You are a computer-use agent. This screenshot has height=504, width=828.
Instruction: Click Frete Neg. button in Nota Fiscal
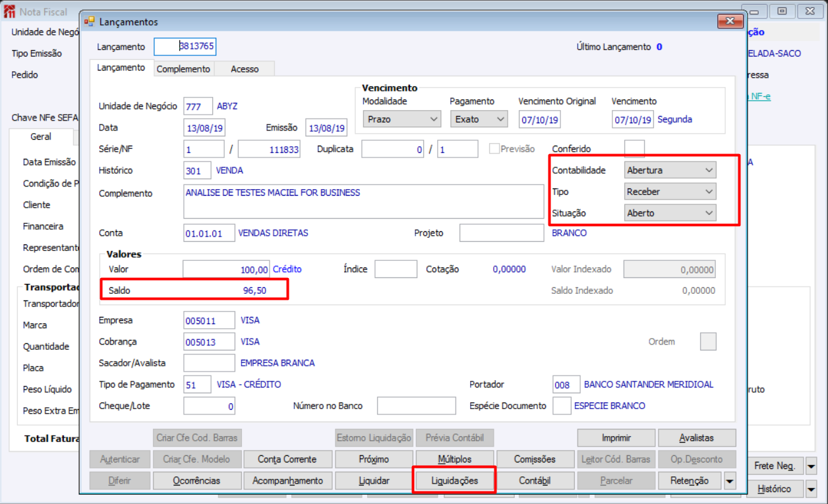click(775, 466)
